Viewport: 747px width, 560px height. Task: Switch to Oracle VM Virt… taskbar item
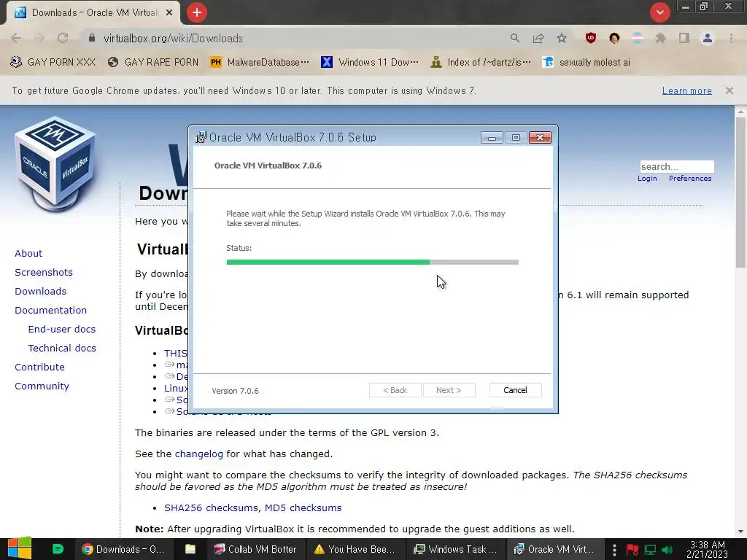pyautogui.click(x=554, y=549)
